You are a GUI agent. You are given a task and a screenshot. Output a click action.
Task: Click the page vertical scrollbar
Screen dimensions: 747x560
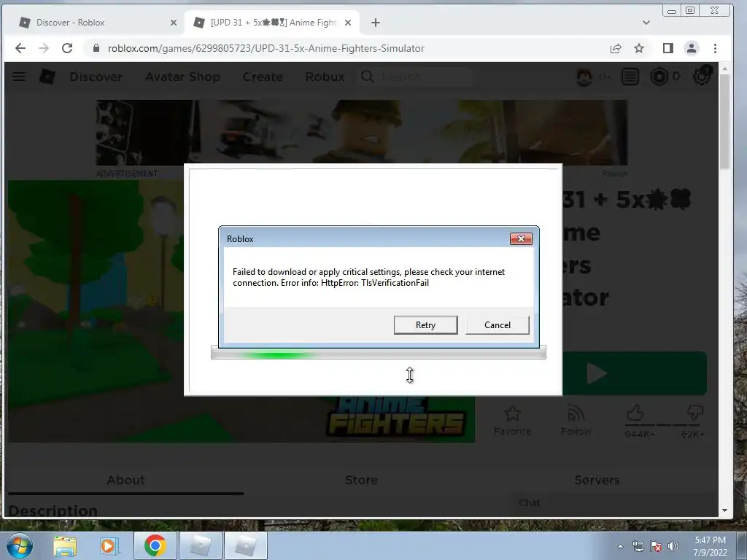[724, 122]
